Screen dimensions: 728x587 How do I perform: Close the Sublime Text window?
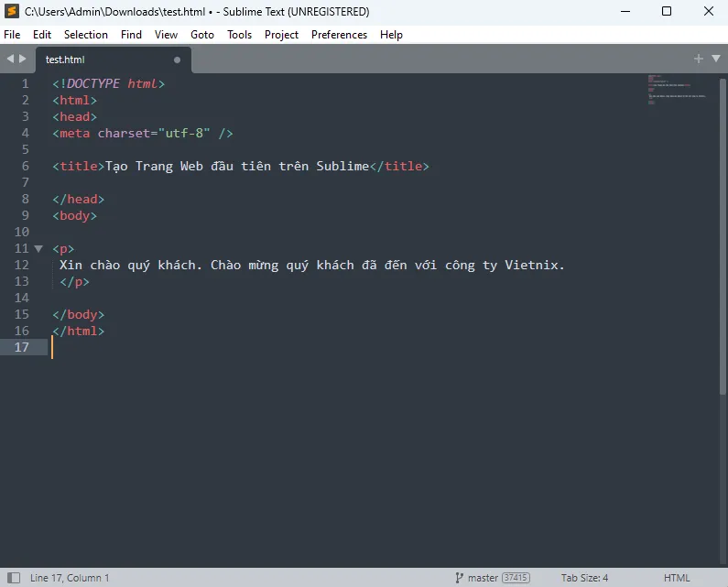[708, 11]
